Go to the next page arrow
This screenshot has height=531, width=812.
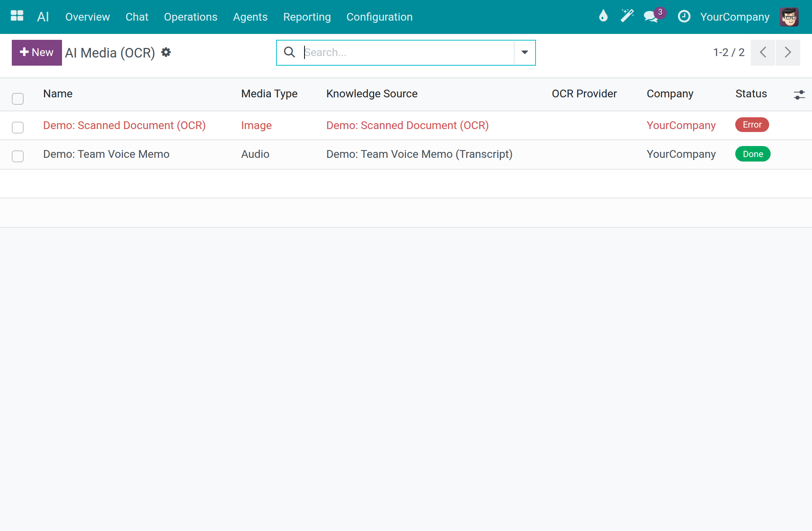pos(788,52)
